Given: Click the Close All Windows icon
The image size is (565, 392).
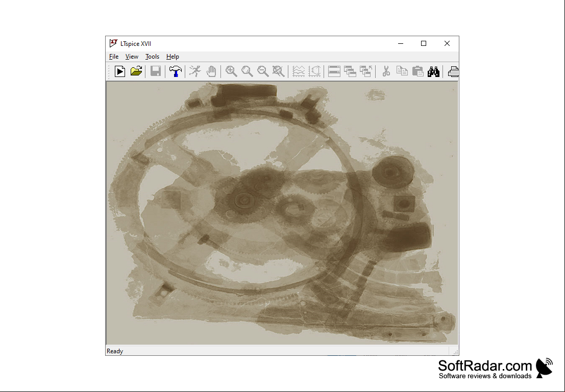Looking at the screenshot, I should point(366,71).
